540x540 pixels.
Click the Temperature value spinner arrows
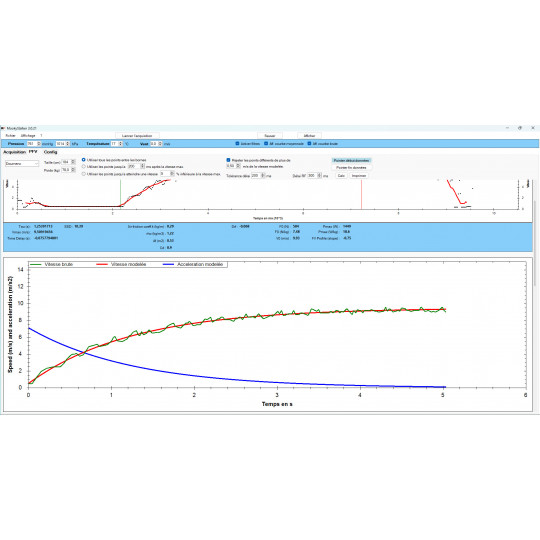point(121,144)
